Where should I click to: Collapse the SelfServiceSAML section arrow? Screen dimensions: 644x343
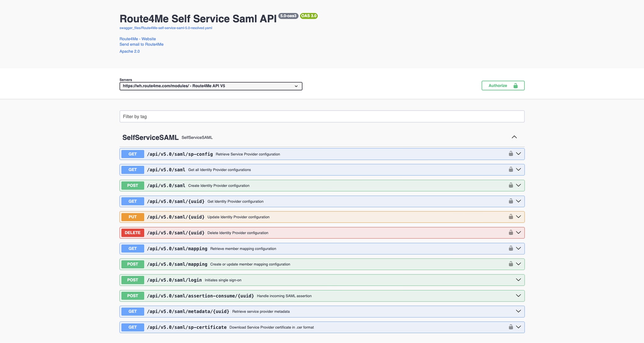514,137
